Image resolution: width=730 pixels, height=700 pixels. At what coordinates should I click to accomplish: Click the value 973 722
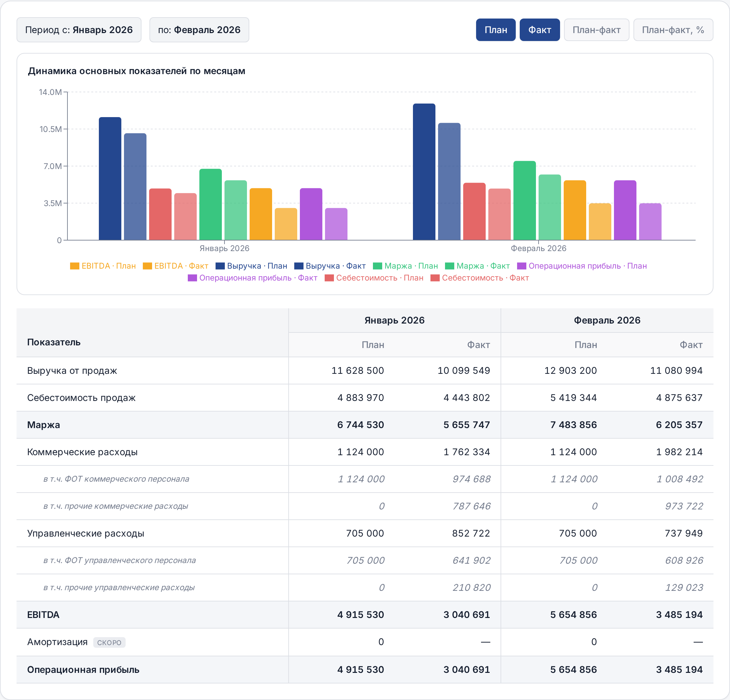pos(684,506)
